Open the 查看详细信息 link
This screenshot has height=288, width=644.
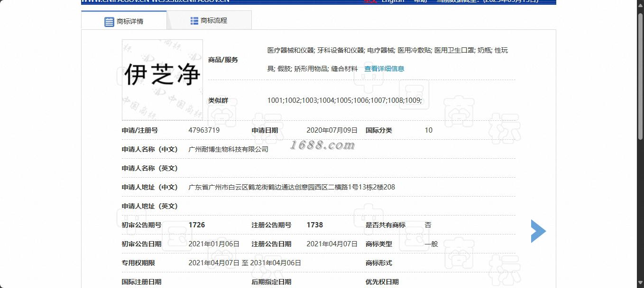(x=384, y=69)
